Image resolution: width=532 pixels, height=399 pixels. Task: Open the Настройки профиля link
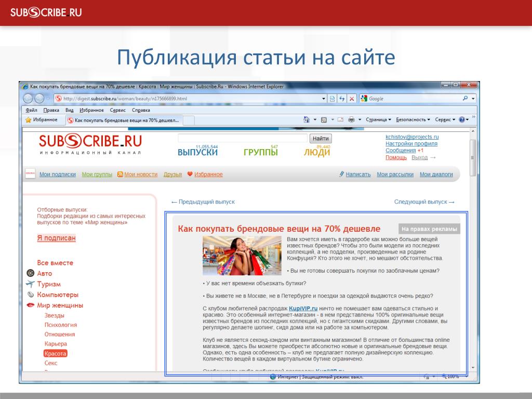(x=411, y=143)
